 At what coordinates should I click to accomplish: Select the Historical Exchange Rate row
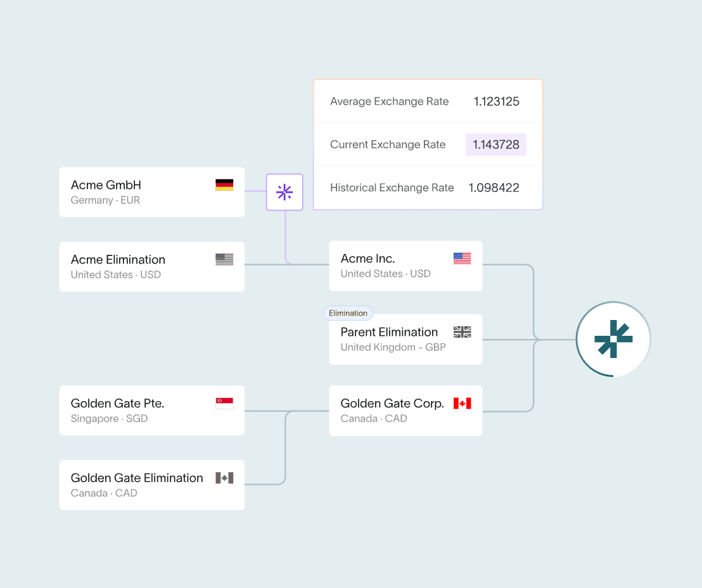tap(428, 188)
